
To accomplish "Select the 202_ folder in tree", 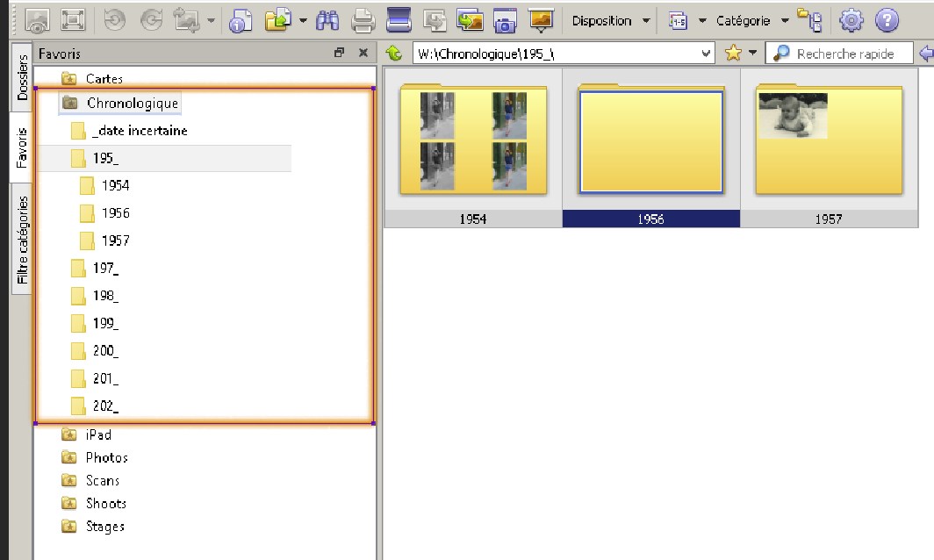I will coord(105,406).
